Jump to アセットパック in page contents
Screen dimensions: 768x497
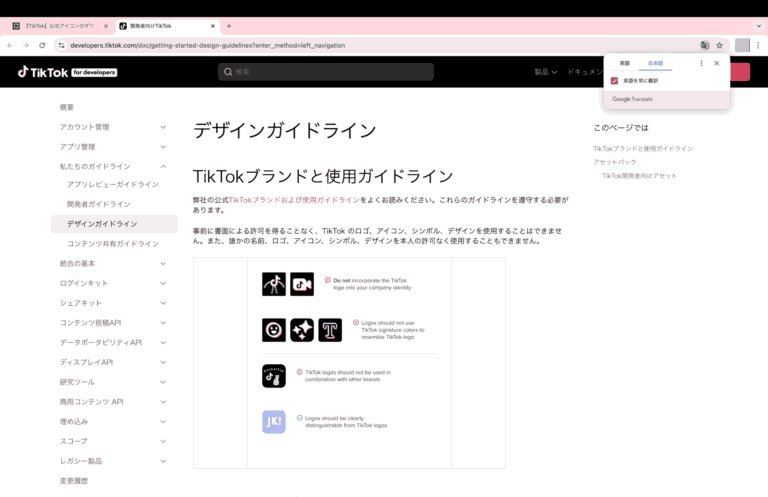(614, 162)
